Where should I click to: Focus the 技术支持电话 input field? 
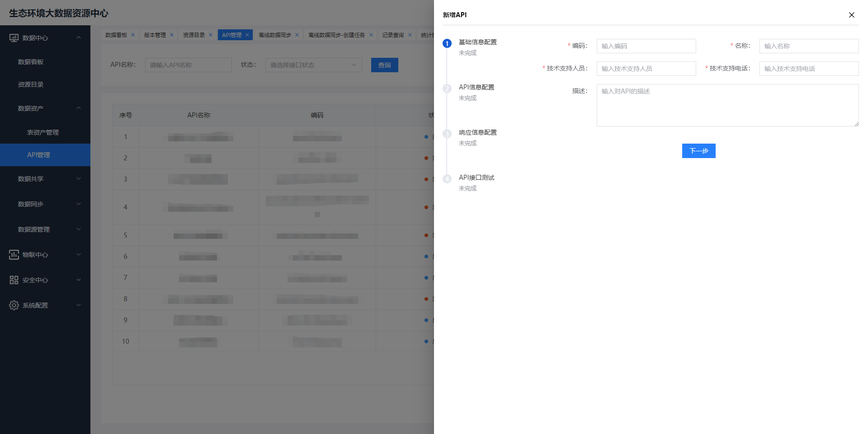click(x=809, y=69)
